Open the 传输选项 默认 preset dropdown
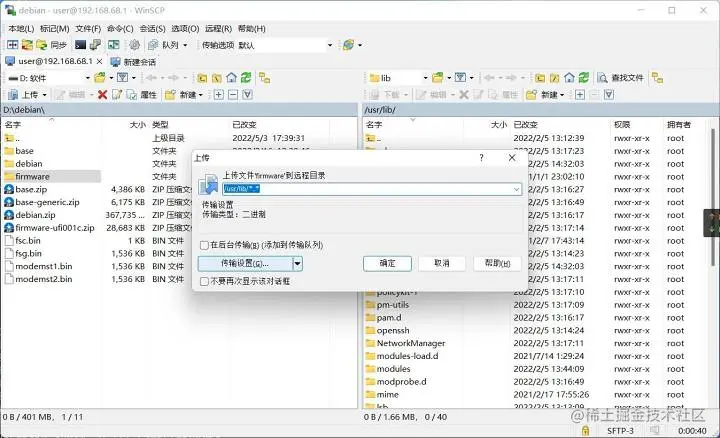720x438 pixels. (x=330, y=45)
